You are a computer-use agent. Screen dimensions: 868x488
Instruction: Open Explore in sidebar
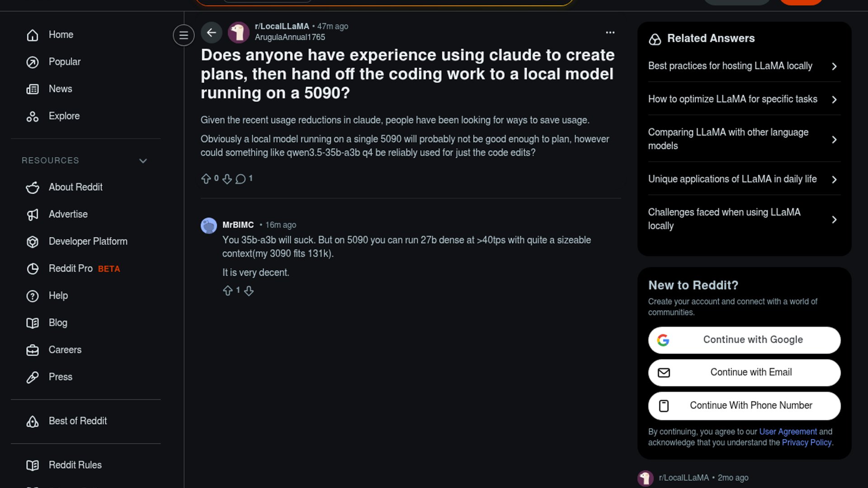tap(64, 116)
